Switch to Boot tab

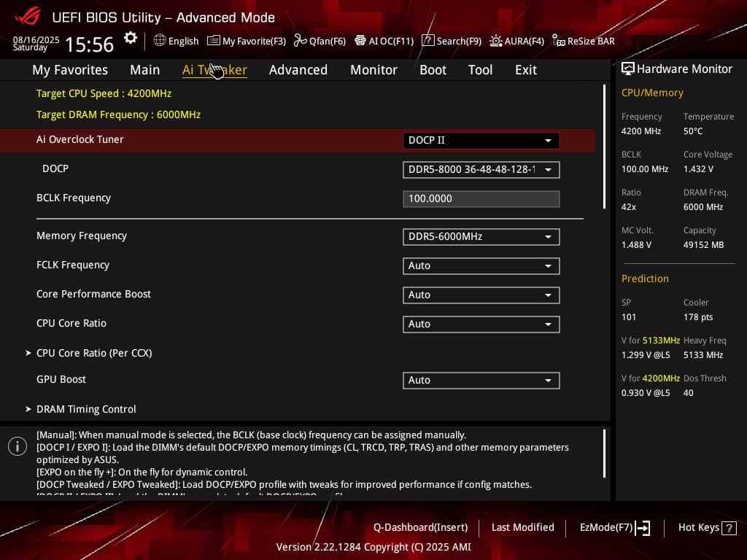coord(433,70)
